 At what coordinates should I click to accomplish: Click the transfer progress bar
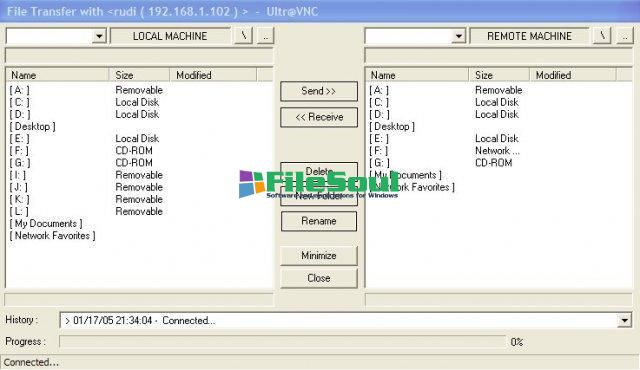click(x=282, y=341)
